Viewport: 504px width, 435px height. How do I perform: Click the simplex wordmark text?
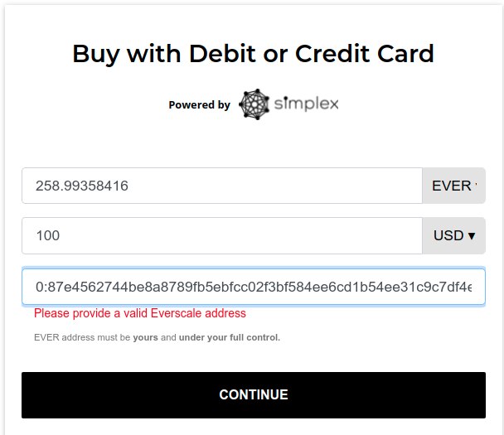pyautogui.click(x=306, y=104)
